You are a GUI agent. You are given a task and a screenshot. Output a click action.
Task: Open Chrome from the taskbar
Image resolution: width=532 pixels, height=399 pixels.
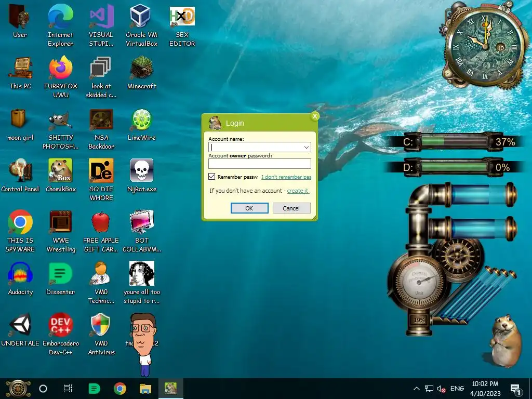tap(120, 389)
